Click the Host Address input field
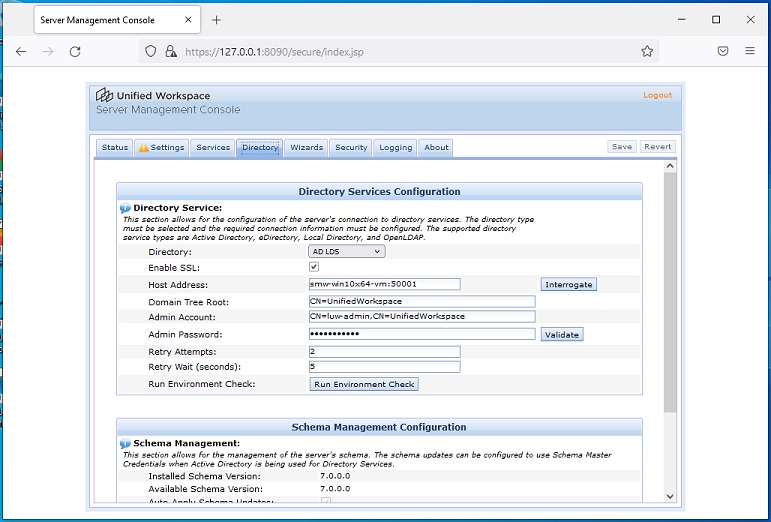Screen dimensions: 771x522 click(385, 284)
